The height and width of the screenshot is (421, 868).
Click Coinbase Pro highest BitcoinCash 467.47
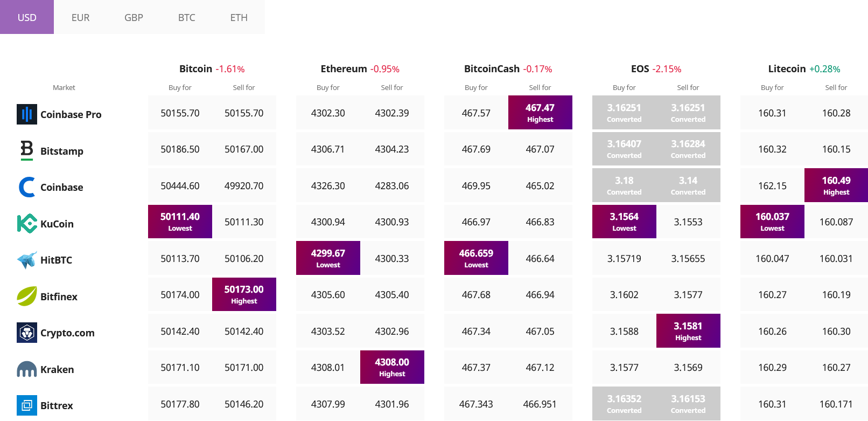tap(540, 113)
